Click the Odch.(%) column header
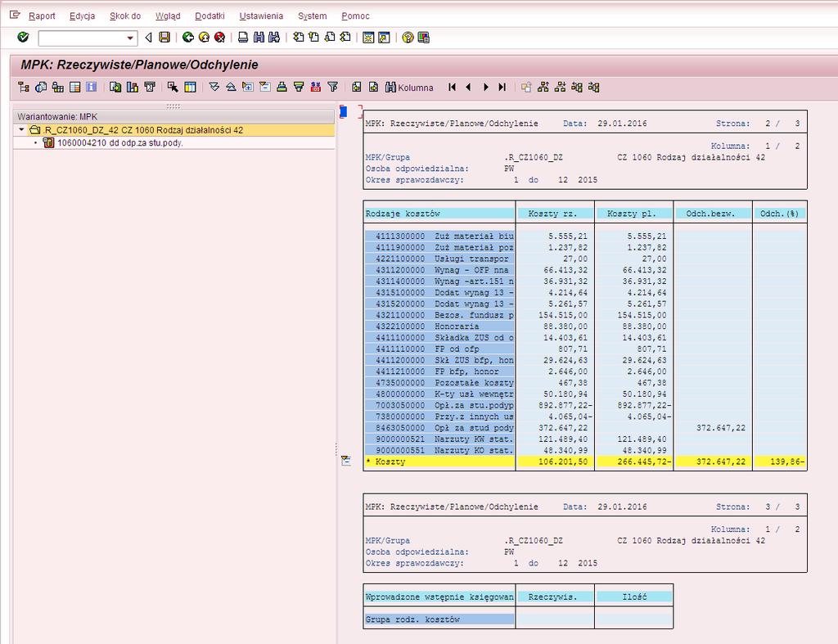The height and width of the screenshot is (644, 838). click(x=780, y=214)
